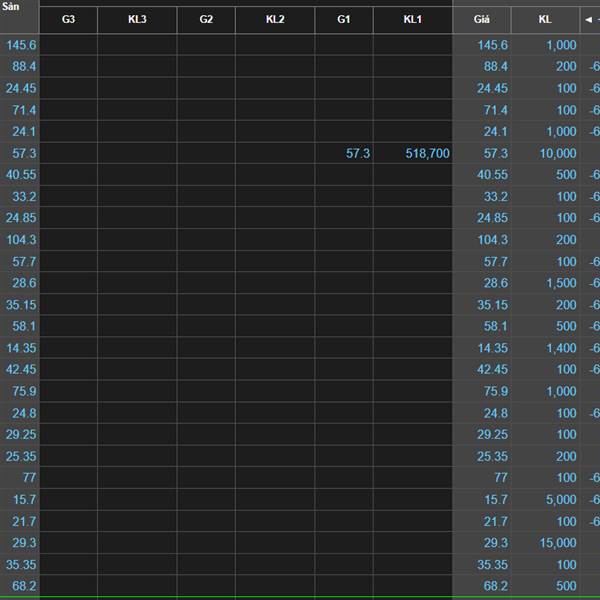Click 88.4 in the Sàn column
The image size is (600, 600).
(24, 66)
